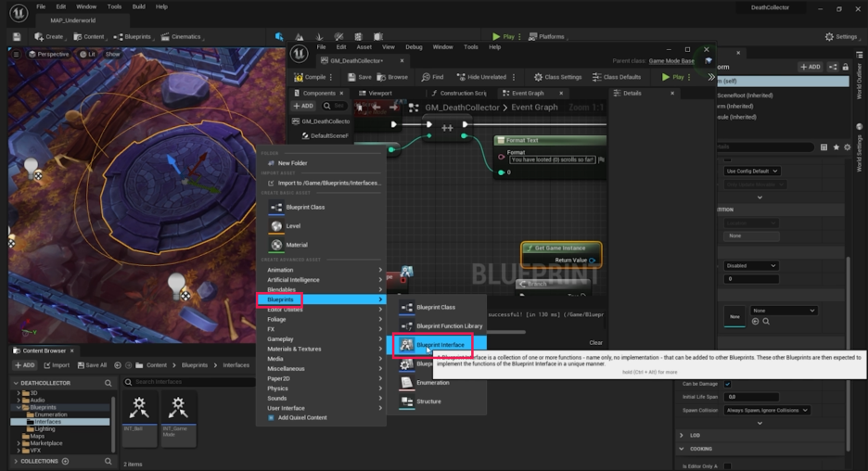The image size is (868, 471).
Task: Save the blueprint in blueprint editor
Action: pyautogui.click(x=359, y=77)
